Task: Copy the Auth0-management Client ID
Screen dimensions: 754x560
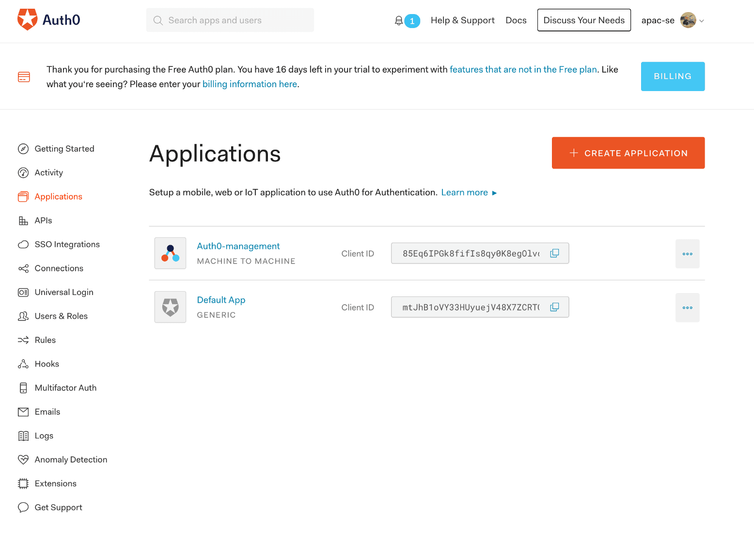Action: click(554, 253)
